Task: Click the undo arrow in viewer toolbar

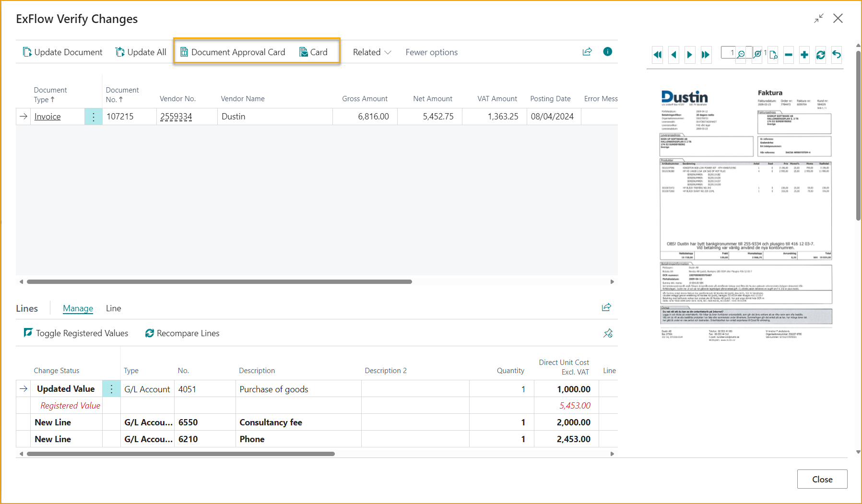Action: (837, 55)
